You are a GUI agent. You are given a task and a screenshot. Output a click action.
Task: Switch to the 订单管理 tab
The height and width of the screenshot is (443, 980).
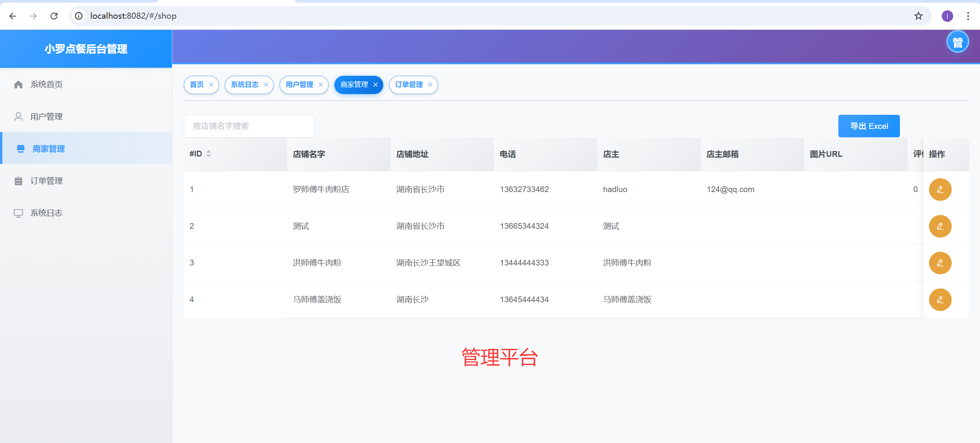(x=409, y=85)
